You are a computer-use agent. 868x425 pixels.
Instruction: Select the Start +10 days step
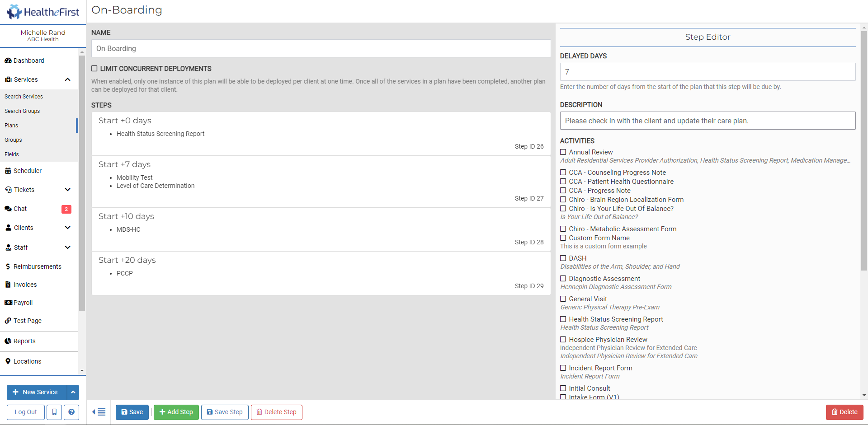point(321,229)
